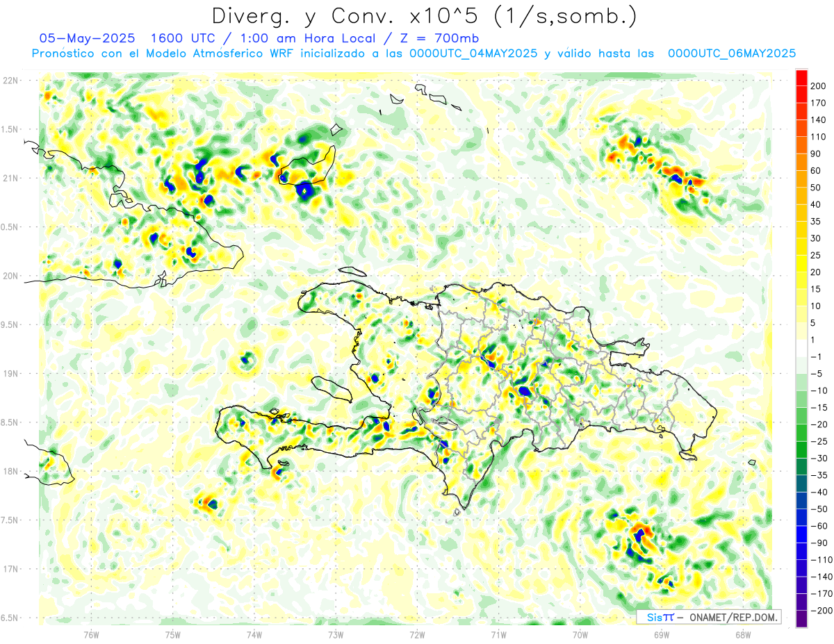
Task: Click the "-60" colorbar label
Action: pyautogui.click(x=819, y=526)
